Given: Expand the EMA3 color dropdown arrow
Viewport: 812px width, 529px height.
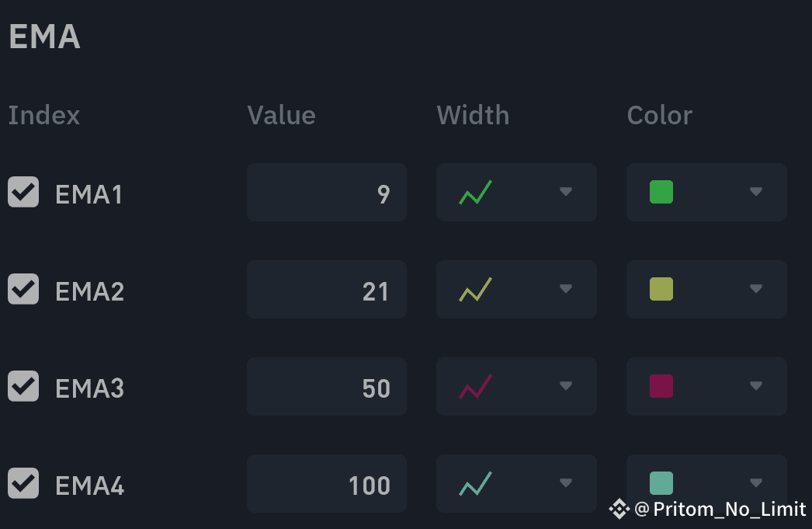Looking at the screenshot, I should point(755,385).
